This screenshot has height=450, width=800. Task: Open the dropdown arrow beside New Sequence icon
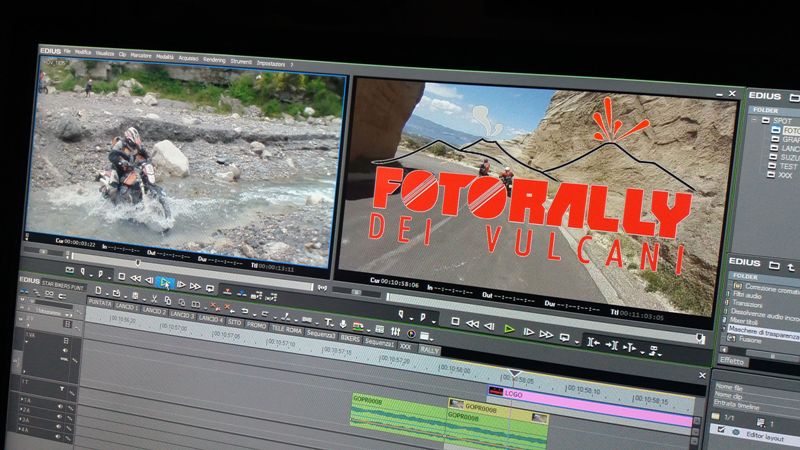(107, 294)
